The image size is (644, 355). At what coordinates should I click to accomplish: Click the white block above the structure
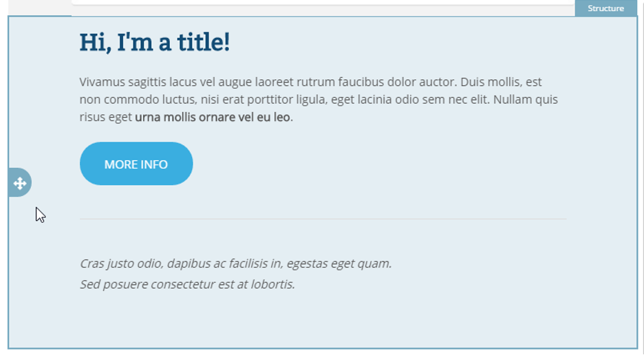pyautogui.click(x=323, y=2)
